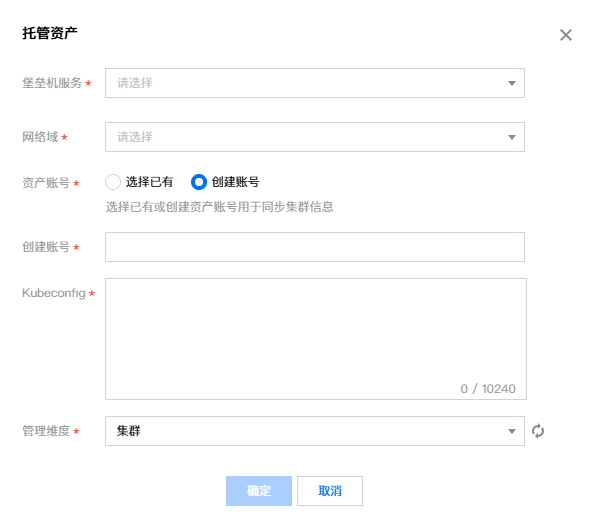
Task: Open the 网络域 请选择 dropdown
Action: (315, 137)
